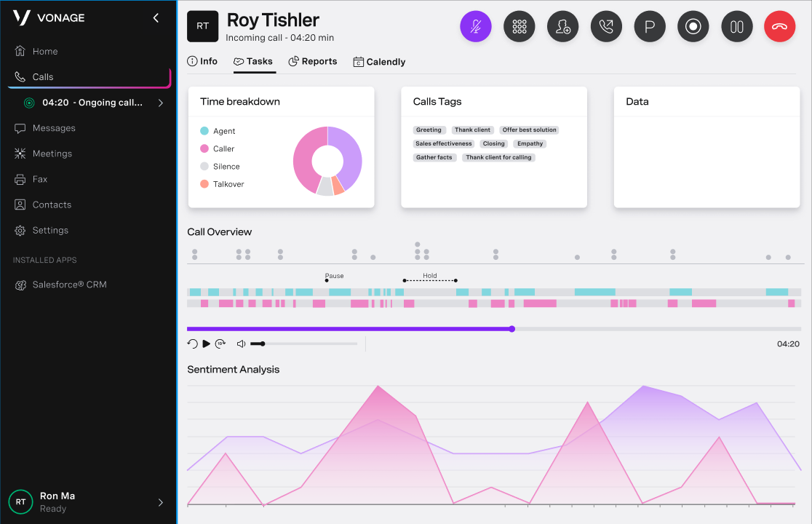
Task: Click the Sales effectiveness tag
Action: 444,143
